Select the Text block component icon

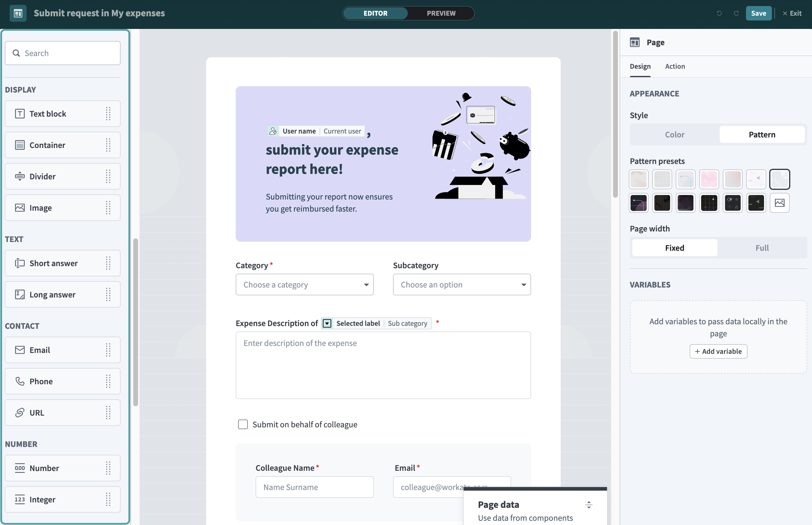pos(19,114)
